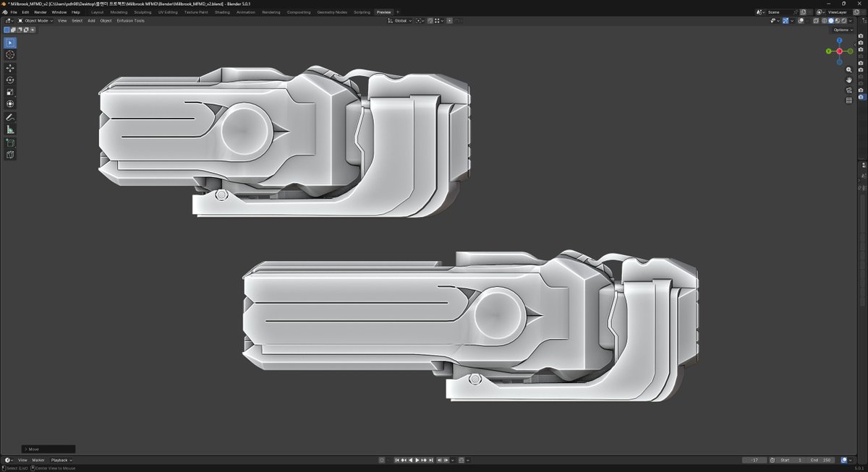Click the blue Z axis gizmo handle
Screen dimensions: 868x472
coord(840,41)
